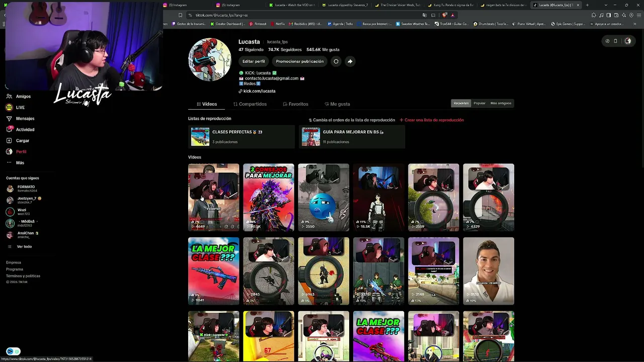Viewport: 644px width, 362px height.
Task: Open Jostzyxn_7 followed account
Action: click(24, 200)
